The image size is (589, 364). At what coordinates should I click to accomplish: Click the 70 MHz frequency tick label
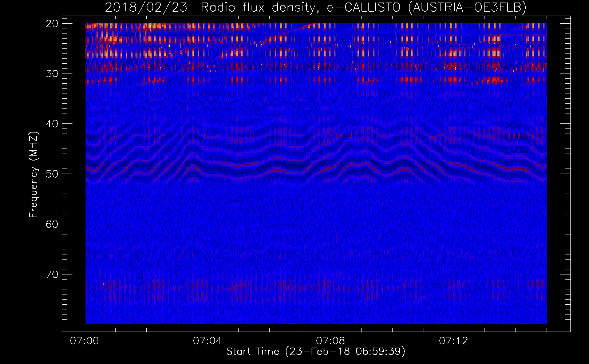click(52, 274)
